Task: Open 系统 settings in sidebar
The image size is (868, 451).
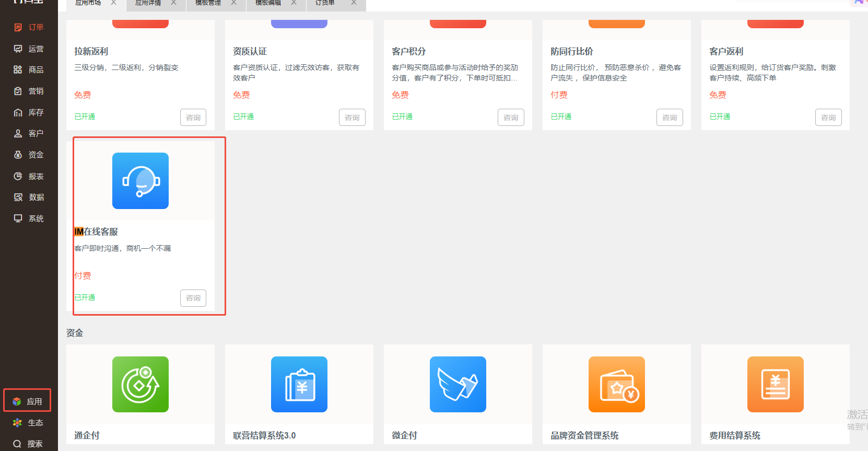Action: point(29,218)
